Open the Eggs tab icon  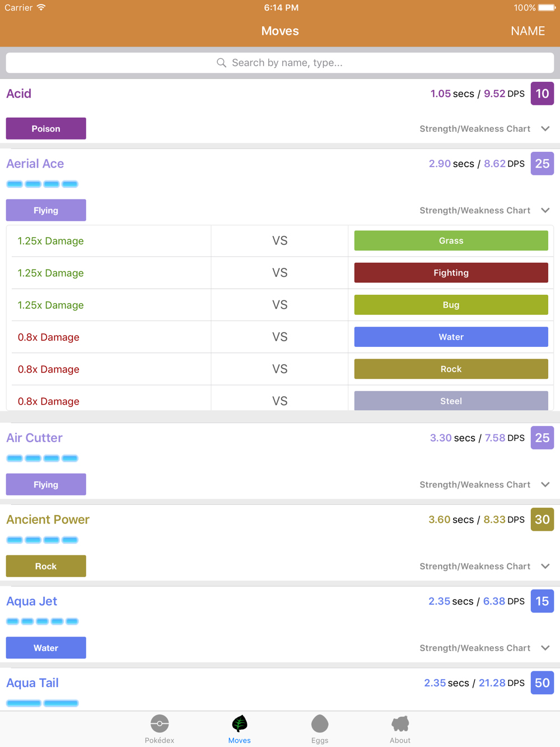pyautogui.click(x=320, y=723)
